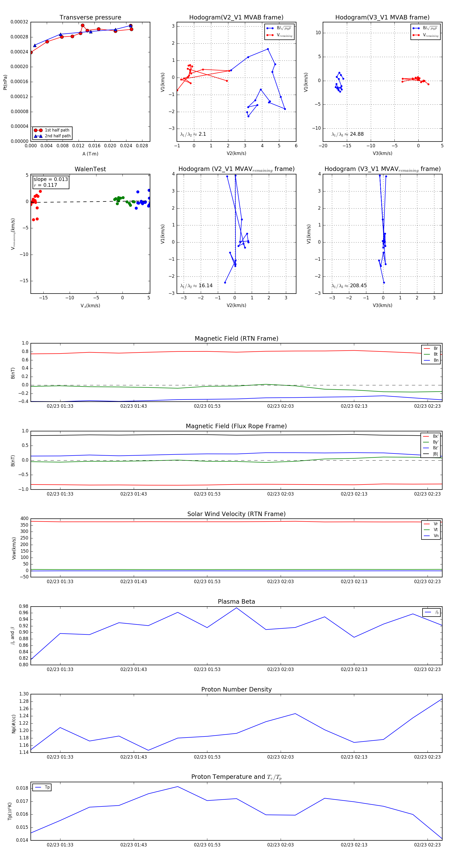
Task: Select the "By'" legend entry
Action: [x=431, y=442]
